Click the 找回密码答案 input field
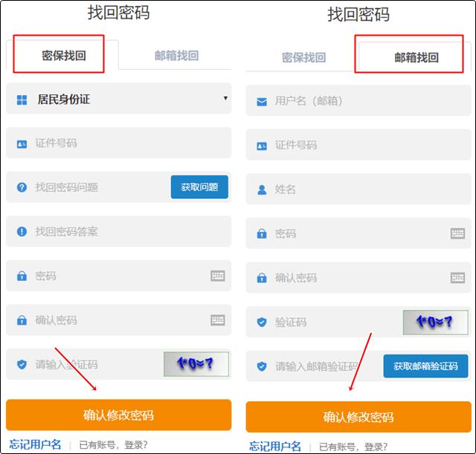This screenshot has width=476, height=454. pyautogui.click(x=119, y=231)
